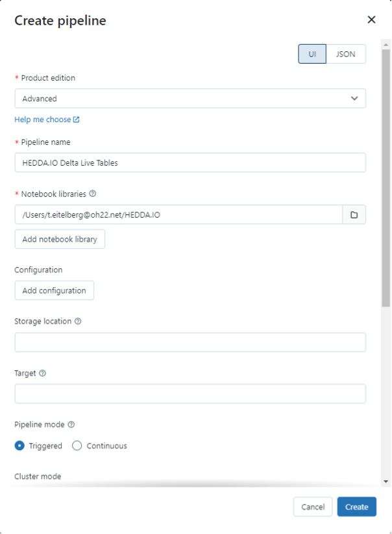Click the scrollbar down arrow
Screen dimensions: 392x534
click(386, 481)
